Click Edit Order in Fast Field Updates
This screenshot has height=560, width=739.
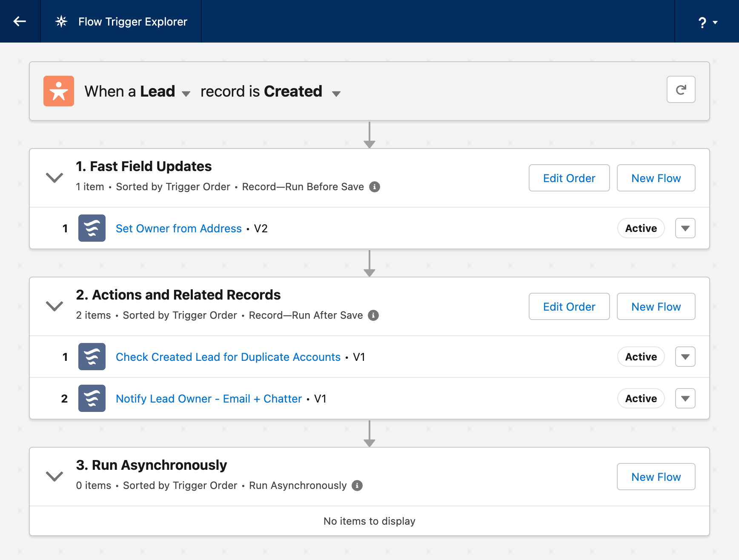click(x=569, y=178)
